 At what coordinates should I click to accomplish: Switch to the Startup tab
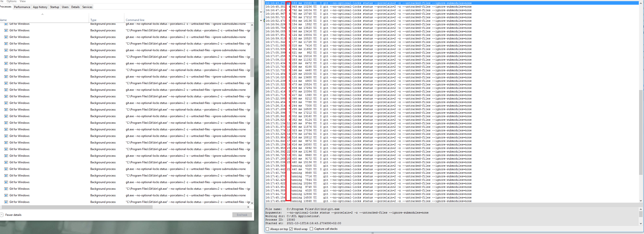tap(54, 7)
